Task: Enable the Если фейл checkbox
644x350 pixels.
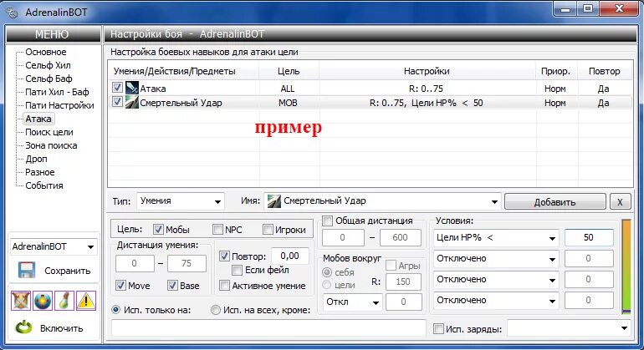Action: [237, 270]
